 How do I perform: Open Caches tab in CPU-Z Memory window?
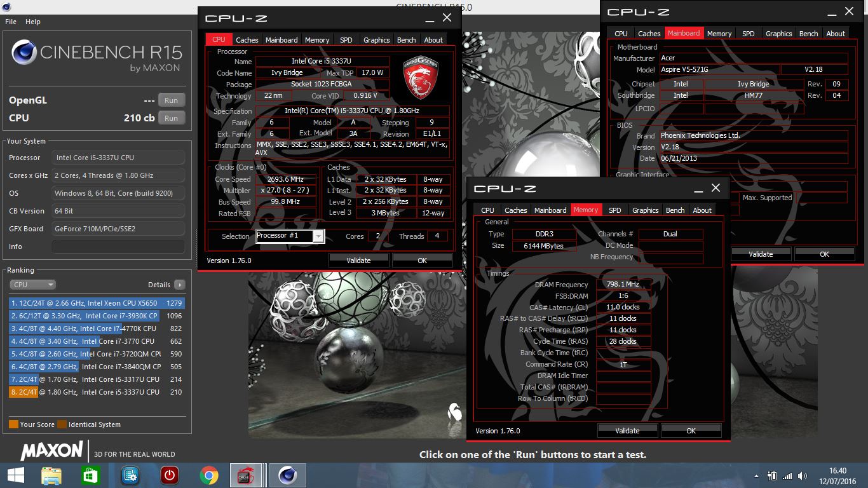pyautogui.click(x=515, y=210)
